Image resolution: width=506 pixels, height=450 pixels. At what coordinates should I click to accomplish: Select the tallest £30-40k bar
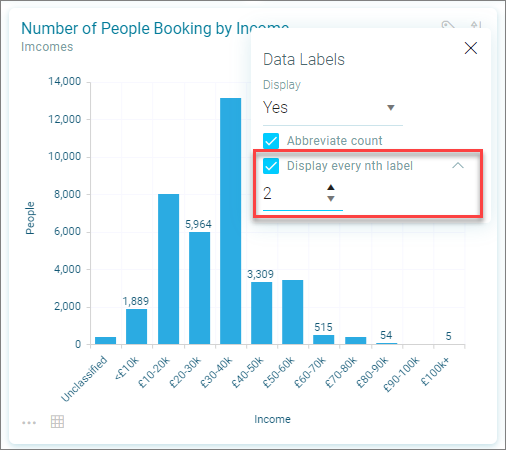coord(230,221)
